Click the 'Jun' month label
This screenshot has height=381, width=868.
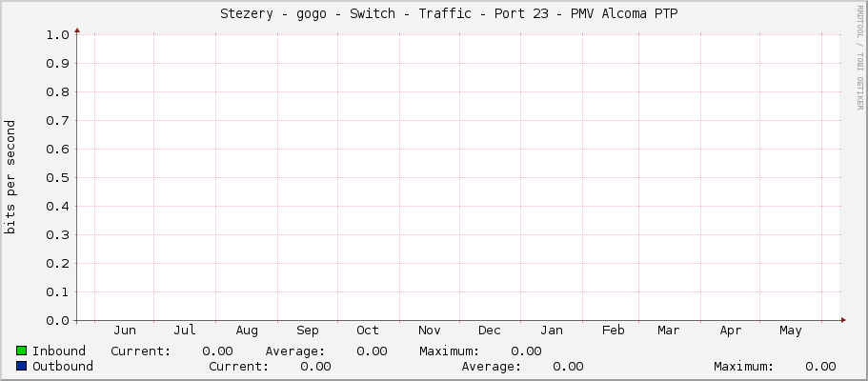[x=125, y=331]
